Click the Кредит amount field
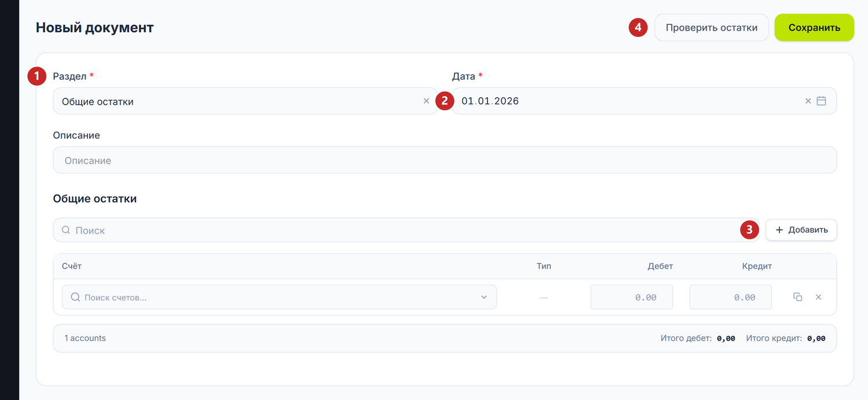868x400 pixels. pyautogui.click(x=731, y=297)
